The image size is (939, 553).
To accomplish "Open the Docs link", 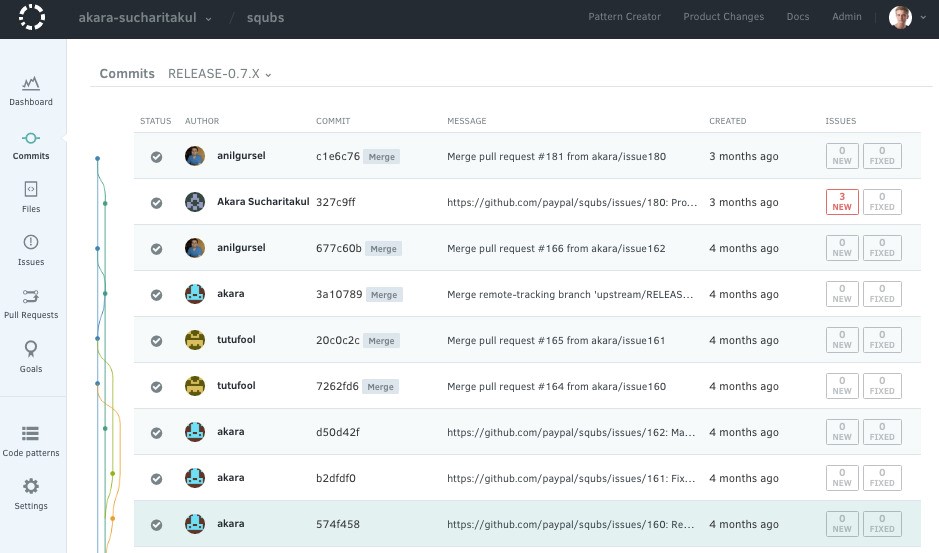I will coord(797,17).
